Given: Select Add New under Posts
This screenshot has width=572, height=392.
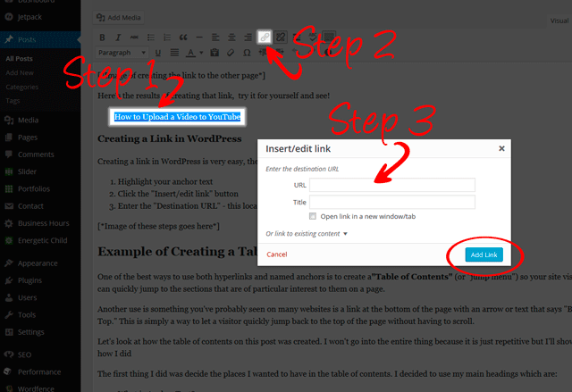Looking at the screenshot, I should point(20,73).
